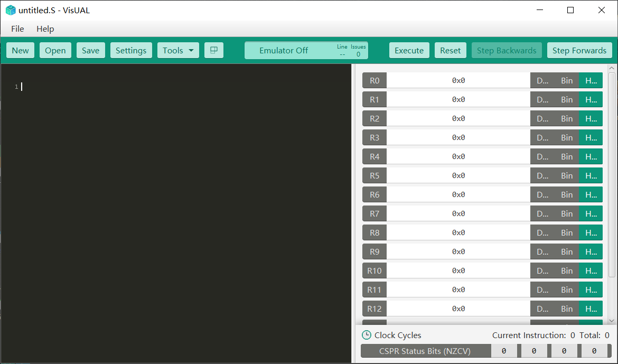This screenshot has width=618, height=364.
Task: Click the R0 register label
Action: (x=374, y=80)
